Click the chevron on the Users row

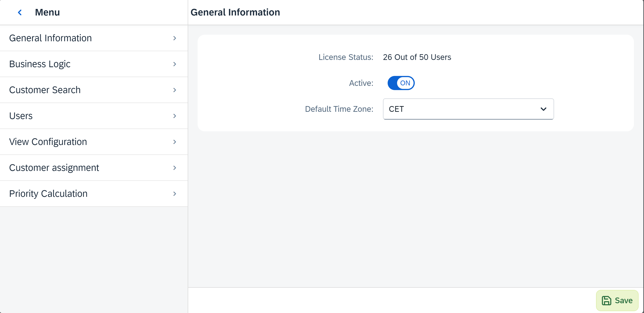click(x=175, y=116)
